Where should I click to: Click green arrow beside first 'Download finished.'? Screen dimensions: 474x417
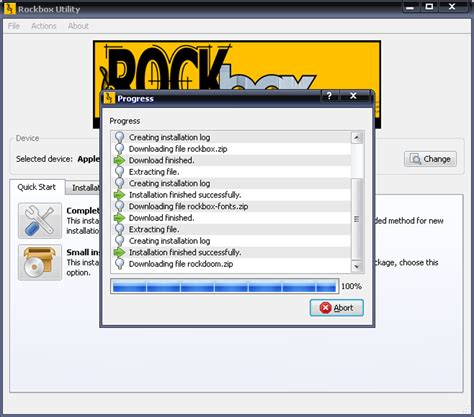[119, 160]
